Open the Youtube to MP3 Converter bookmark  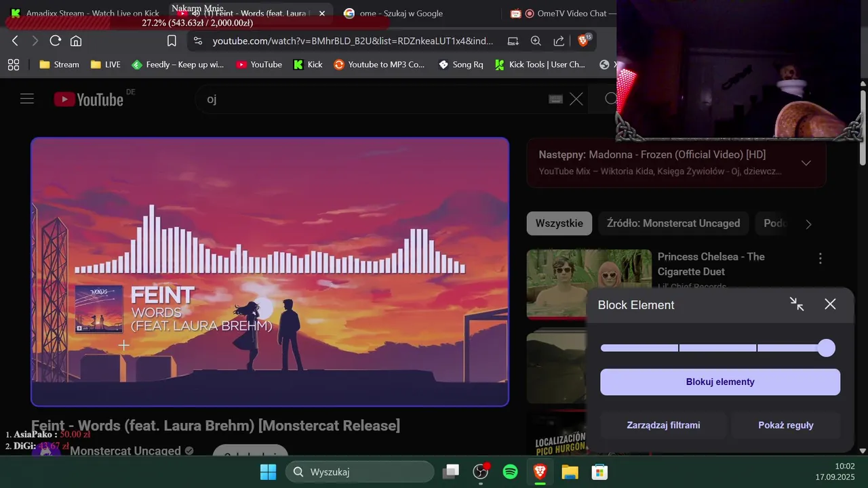[379, 64]
